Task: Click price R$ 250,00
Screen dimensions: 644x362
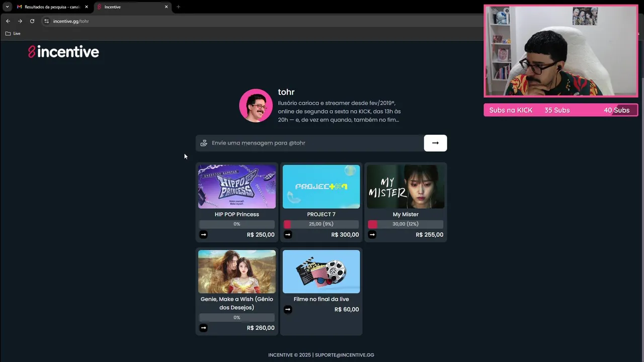Action: point(261,235)
